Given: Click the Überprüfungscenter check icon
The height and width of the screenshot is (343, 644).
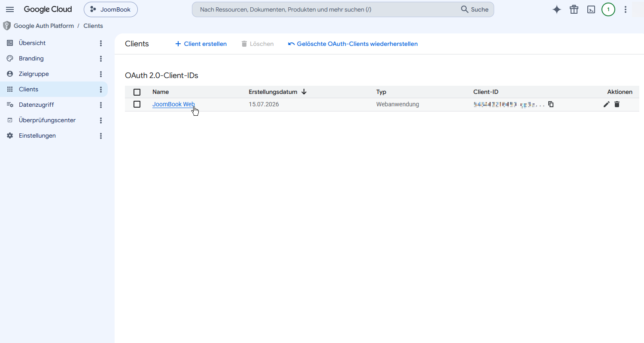Looking at the screenshot, I should click(10, 120).
